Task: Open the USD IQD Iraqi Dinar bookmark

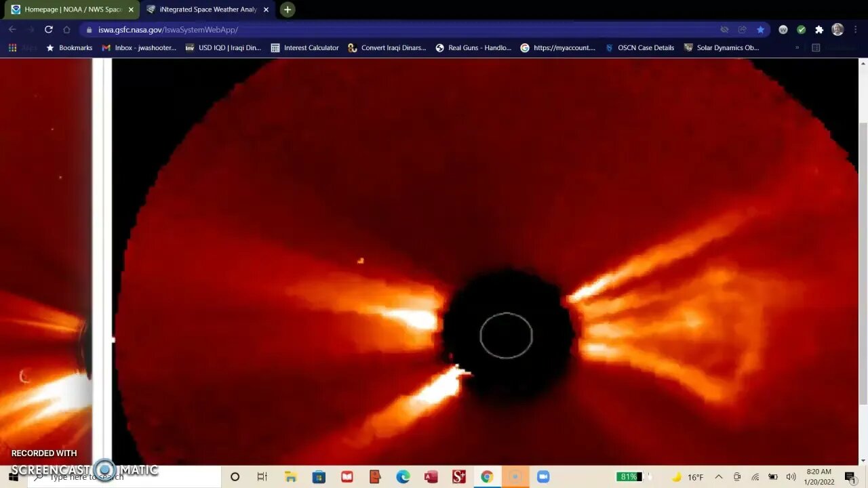Action: (223, 48)
